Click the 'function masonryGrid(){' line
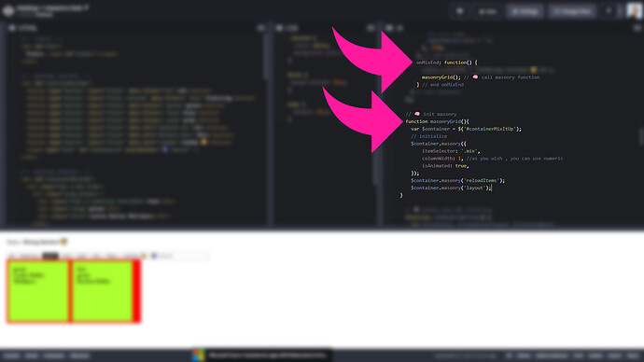The width and height of the screenshot is (644, 362). pyautogui.click(x=437, y=121)
